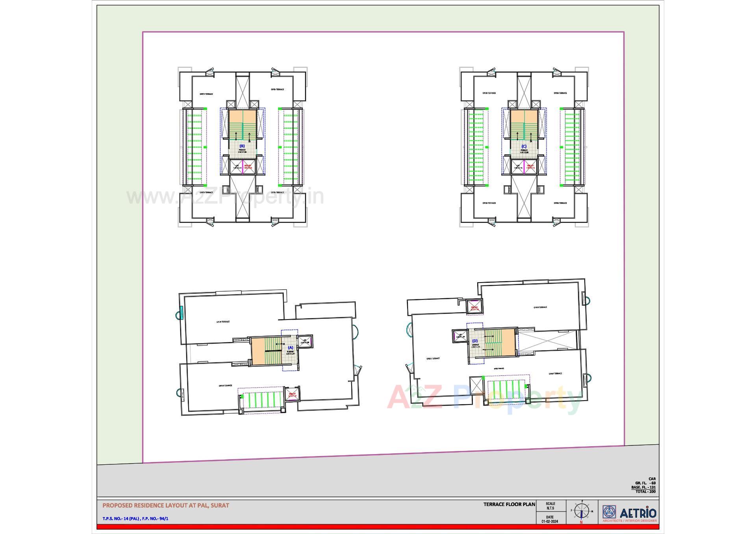Expand the passage label (A) details

(x=291, y=347)
